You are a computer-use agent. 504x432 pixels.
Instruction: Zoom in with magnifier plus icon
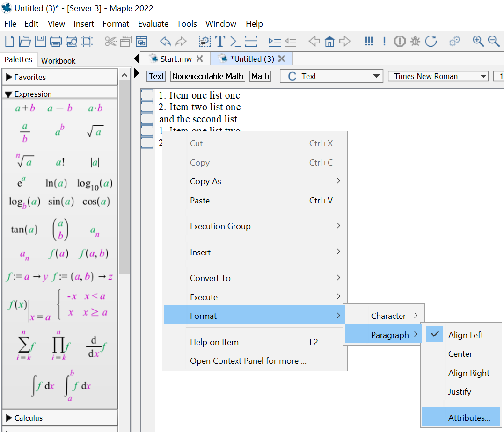(x=478, y=41)
